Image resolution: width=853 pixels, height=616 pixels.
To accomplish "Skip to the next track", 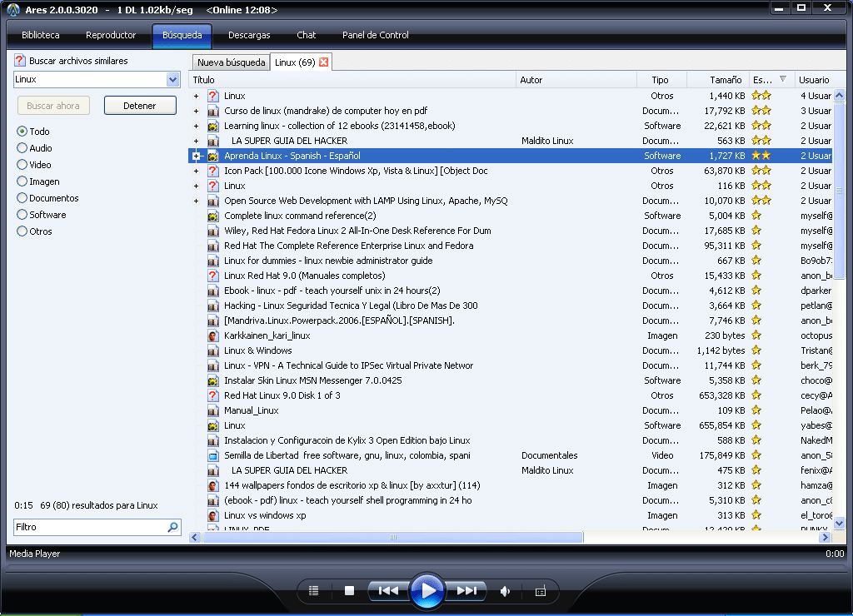I will pos(466,591).
